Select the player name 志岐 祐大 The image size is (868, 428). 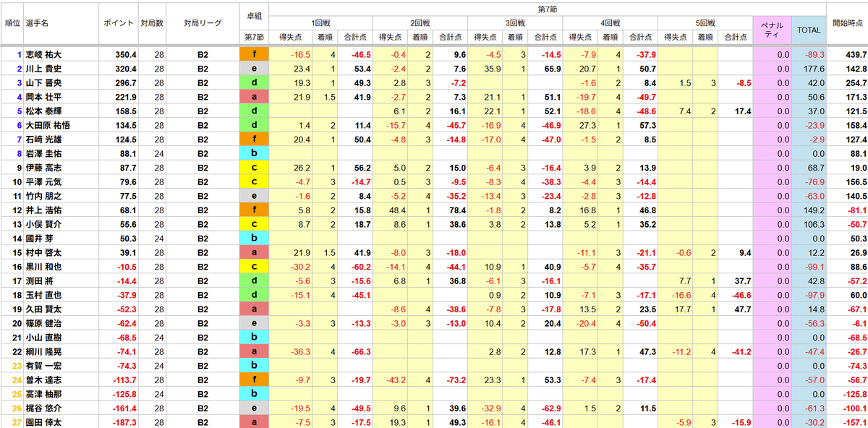point(43,54)
